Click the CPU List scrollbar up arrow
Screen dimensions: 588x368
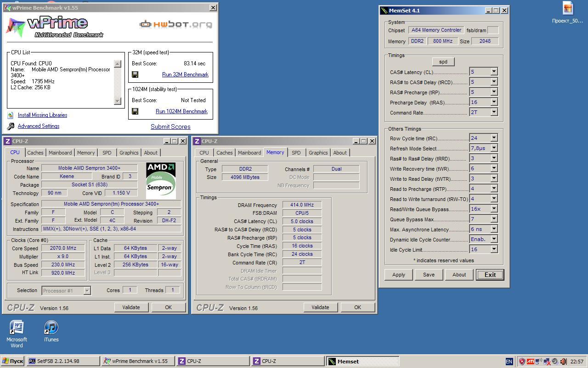point(118,64)
